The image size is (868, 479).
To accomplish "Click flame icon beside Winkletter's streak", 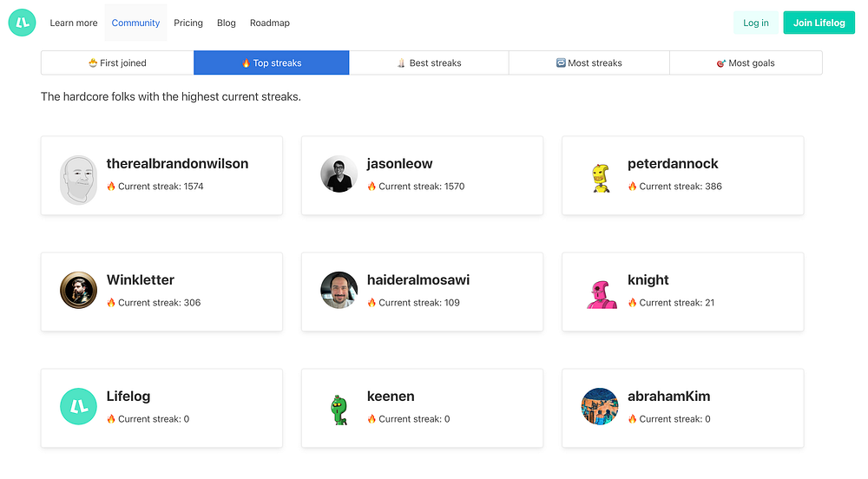I will pos(111,303).
